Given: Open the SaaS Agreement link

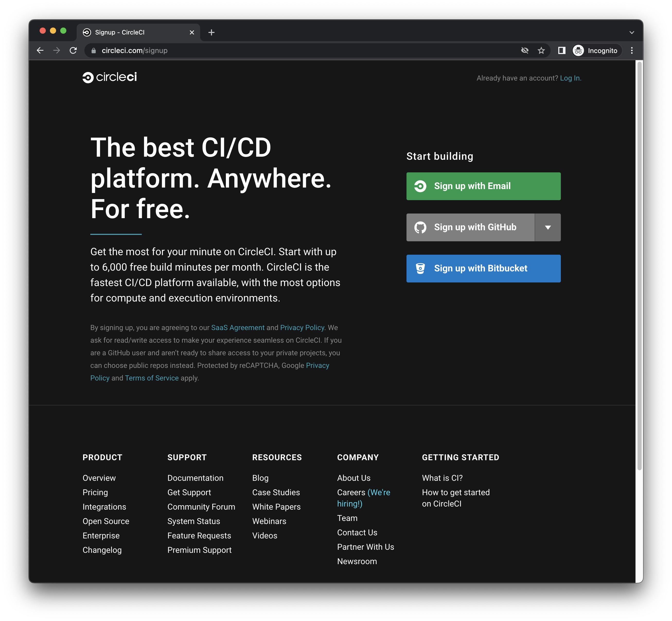Looking at the screenshot, I should tap(237, 328).
